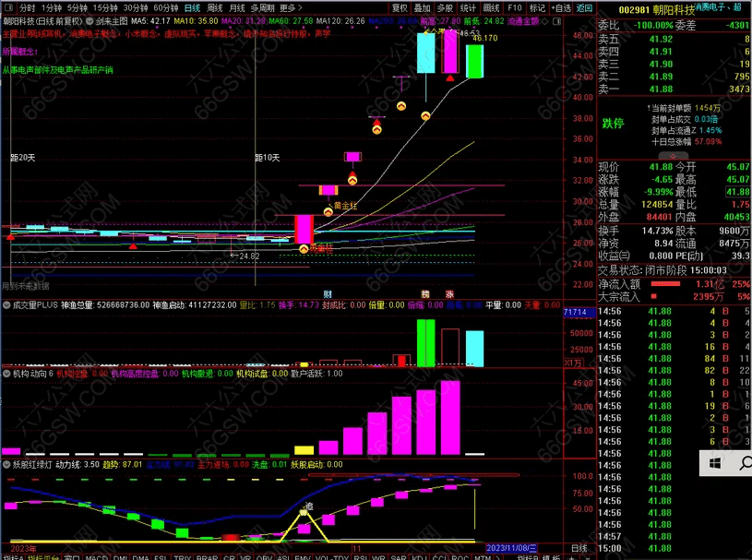Open F10 company info
Screen dimensions: 752x560
[514, 7]
